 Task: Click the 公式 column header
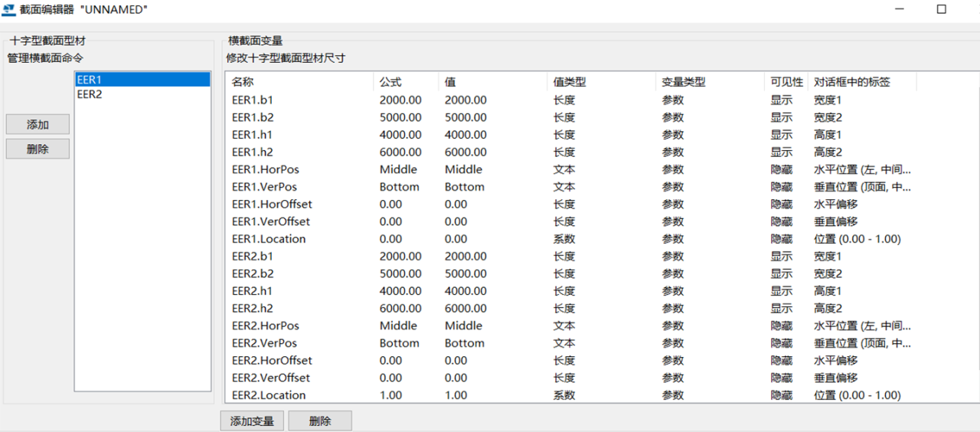[390, 82]
